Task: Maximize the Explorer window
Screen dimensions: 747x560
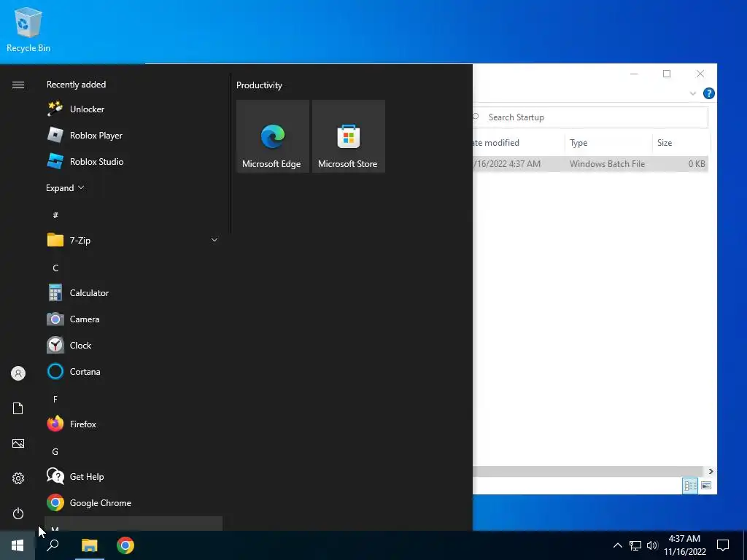Action: tap(667, 74)
